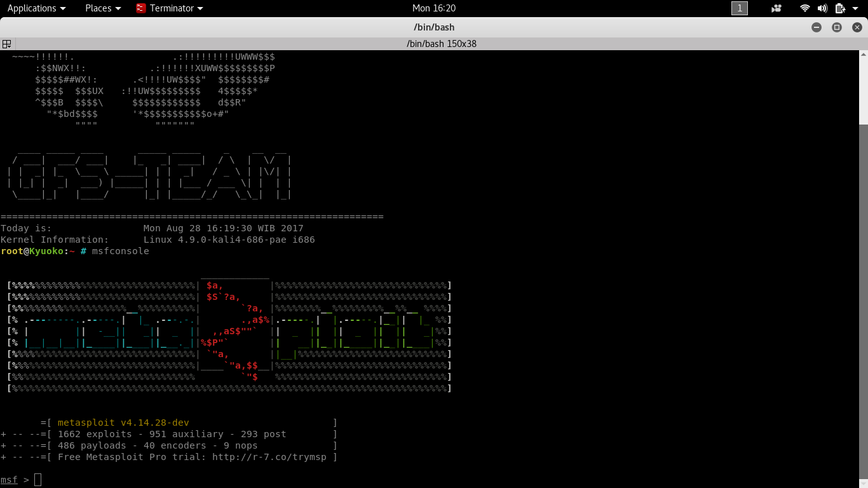The height and width of the screenshot is (488, 868).
Task: Click the metasploit v4.14.28-dev version text
Action: point(123,423)
